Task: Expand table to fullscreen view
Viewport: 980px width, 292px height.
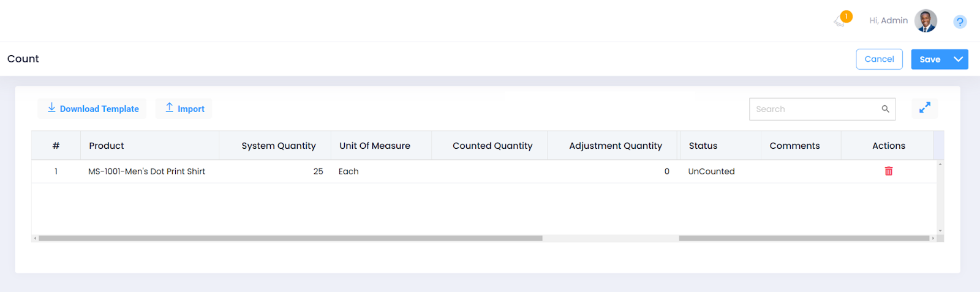Action: [x=924, y=108]
